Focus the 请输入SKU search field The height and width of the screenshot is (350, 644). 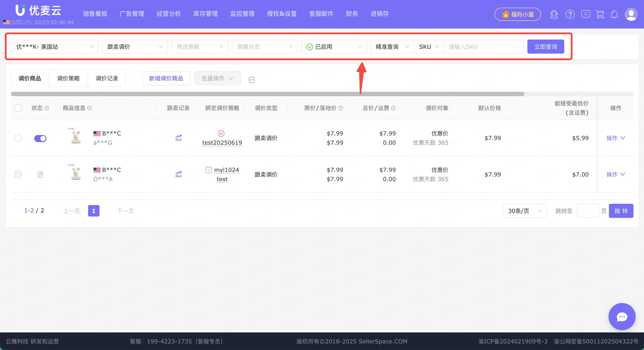[483, 47]
